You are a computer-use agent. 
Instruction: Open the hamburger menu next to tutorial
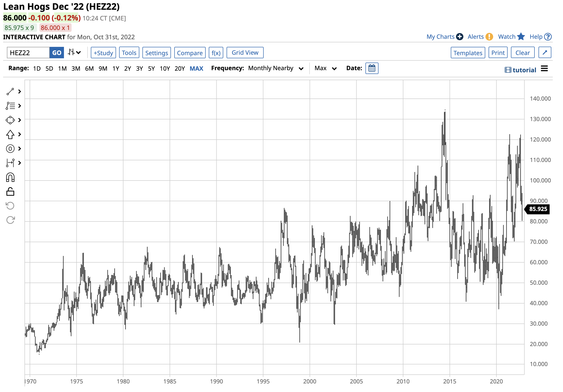pyautogui.click(x=544, y=69)
